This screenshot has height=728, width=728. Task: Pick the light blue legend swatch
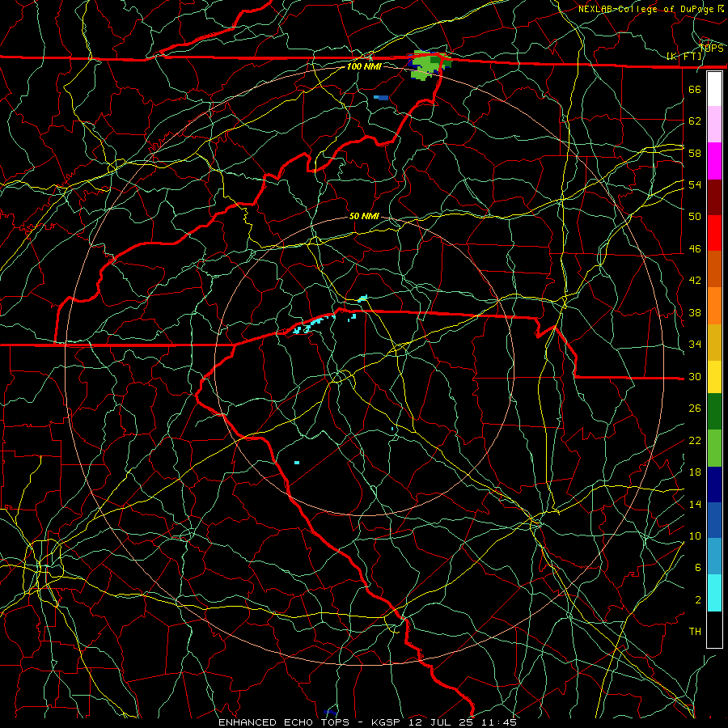tap(714, 557)
